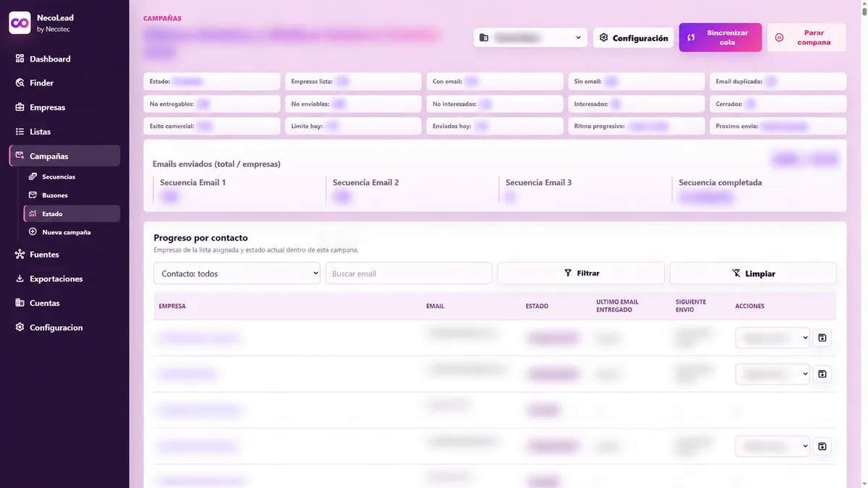Open the Contacto: todos dropdown
Screen dimensions: 868x488
pos(237,273)
